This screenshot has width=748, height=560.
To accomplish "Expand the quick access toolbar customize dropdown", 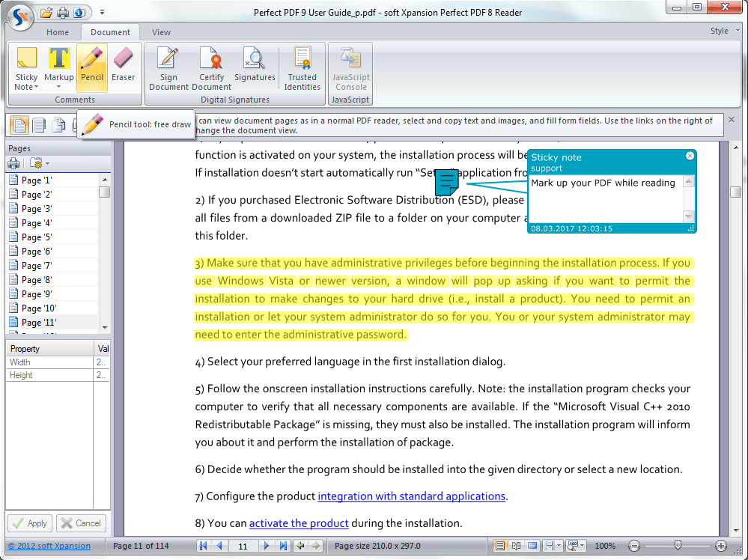I will click(x=102, y=13).
